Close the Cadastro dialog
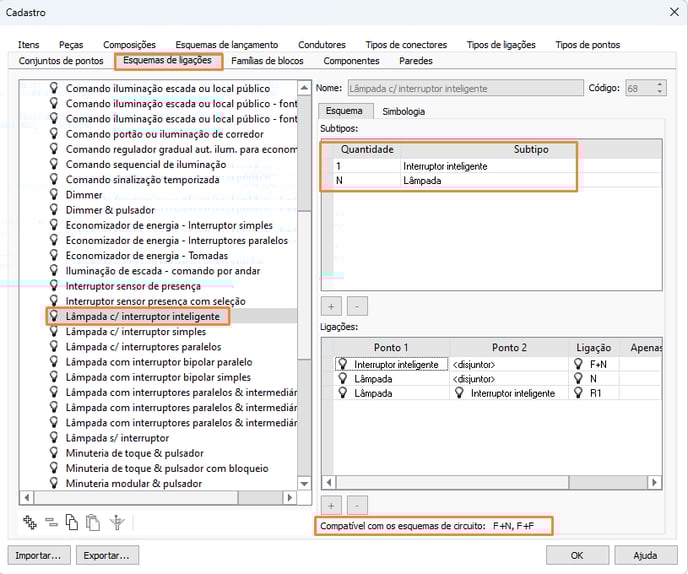The height and width of the screenshot is (574, 688). 674,12
